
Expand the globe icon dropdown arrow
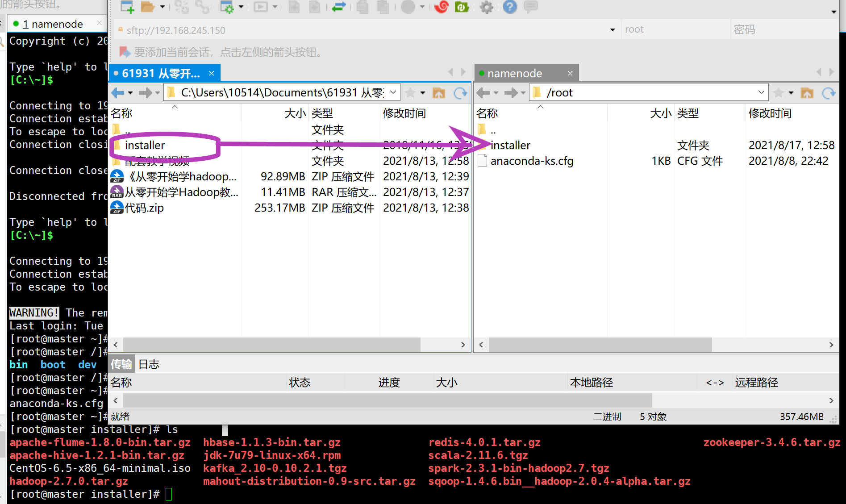(422, 7)
